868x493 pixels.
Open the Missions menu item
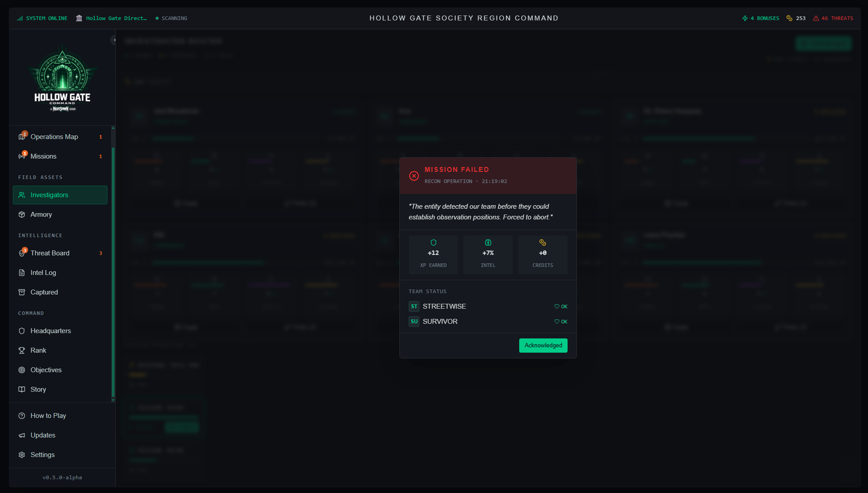[43, 156]
